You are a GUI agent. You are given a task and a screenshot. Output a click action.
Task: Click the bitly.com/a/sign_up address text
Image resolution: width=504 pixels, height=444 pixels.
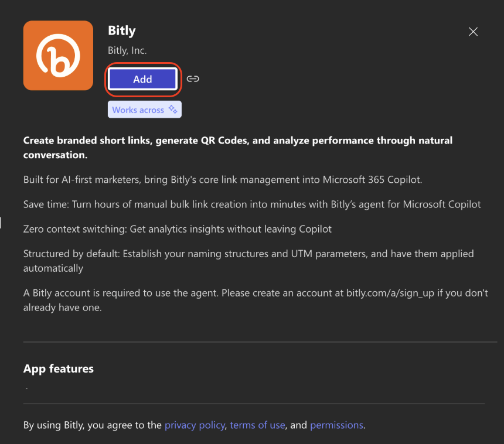click(x=390, y=293)
